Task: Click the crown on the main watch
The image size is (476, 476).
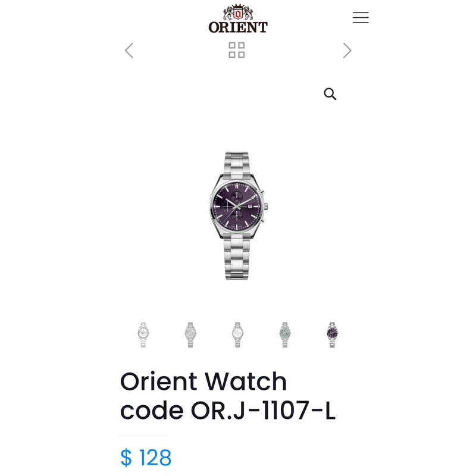Action: (266, 206)
